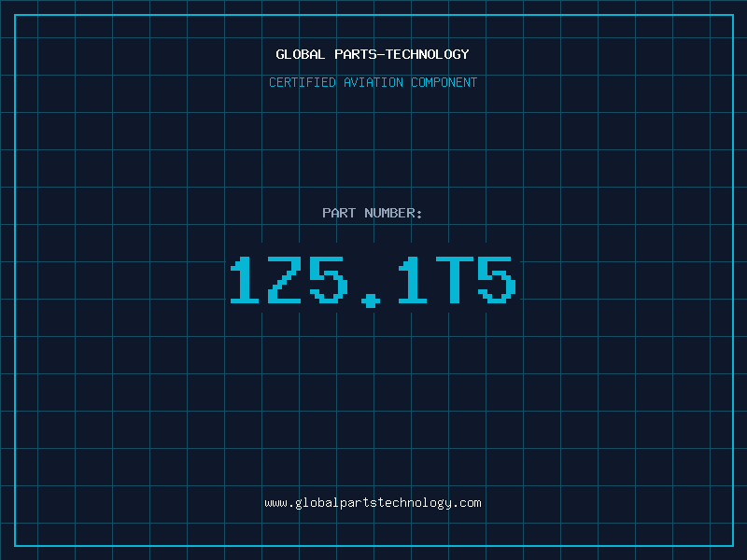The height and width of the screenshot is (560, 747).
Task: Click the word PARTS-TECHNOLOGY in the heading
Action: tap(402, 54)
